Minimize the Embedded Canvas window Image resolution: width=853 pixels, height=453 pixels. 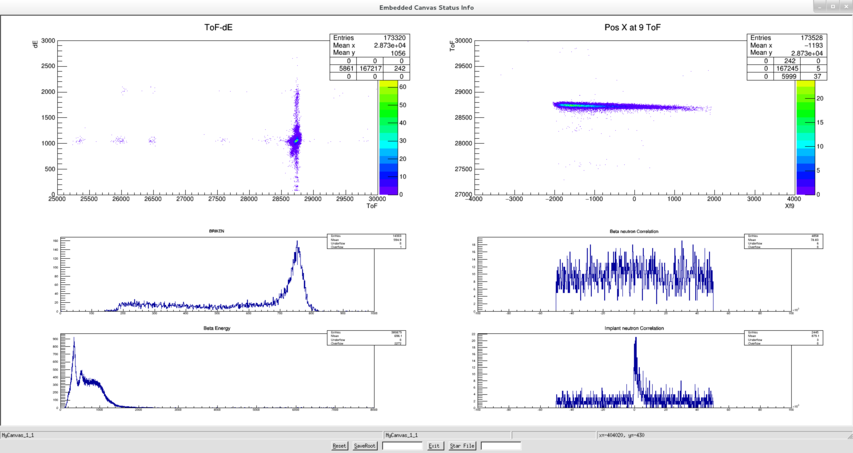tap(819, 6)
